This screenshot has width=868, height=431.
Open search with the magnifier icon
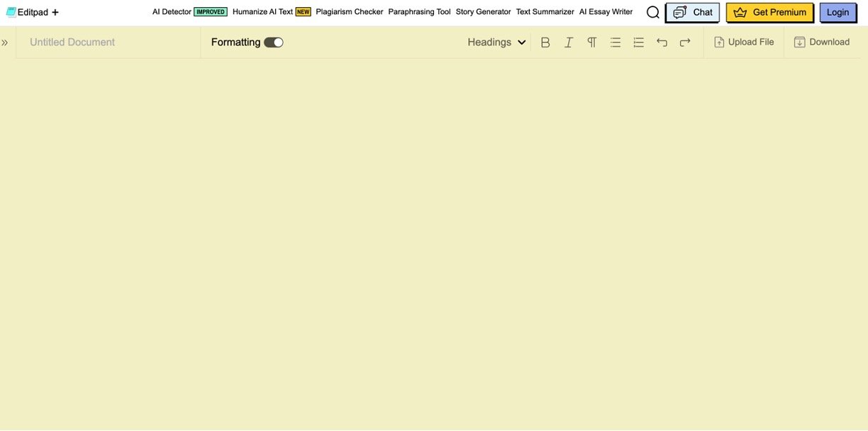coord(653,12)
